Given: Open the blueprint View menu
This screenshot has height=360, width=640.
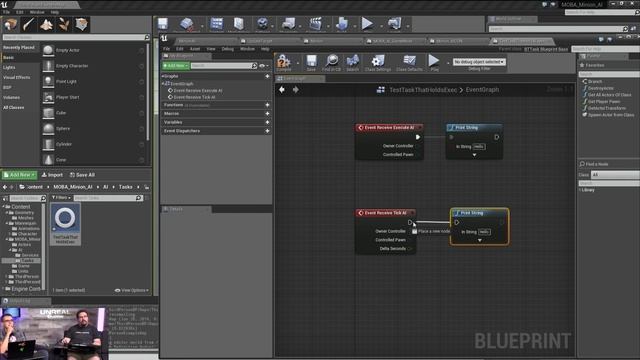Looking at the screenshot, I should (211, 49).
